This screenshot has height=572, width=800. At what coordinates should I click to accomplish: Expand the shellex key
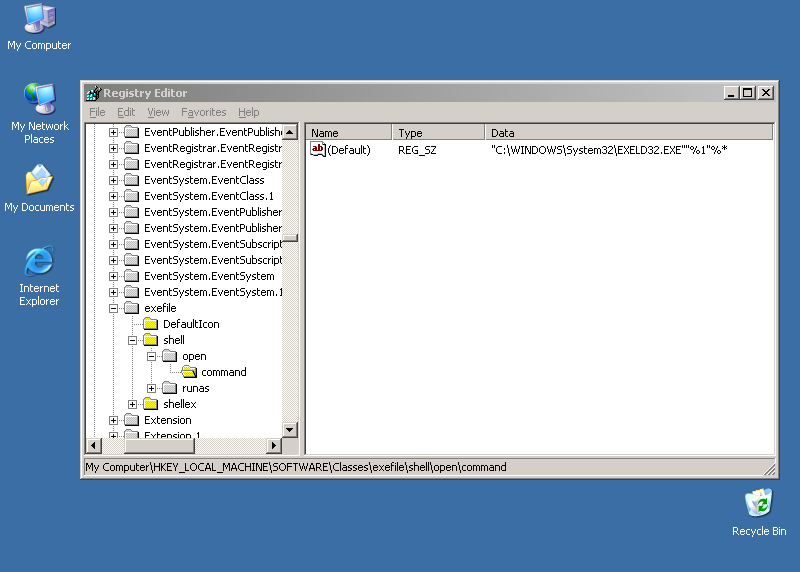132,404
